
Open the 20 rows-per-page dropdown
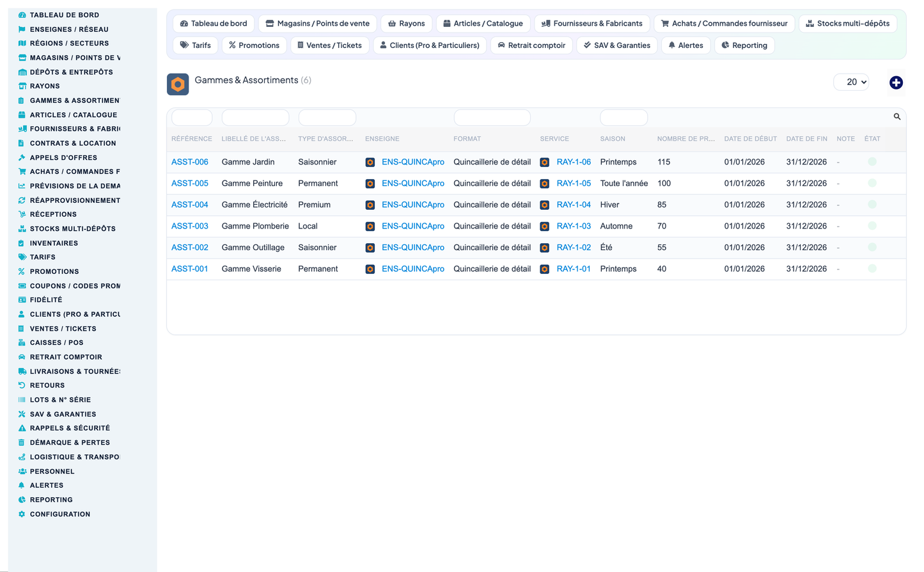point(851,82)
